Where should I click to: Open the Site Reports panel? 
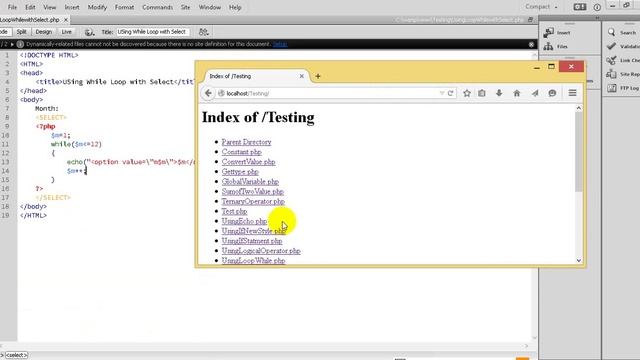point(623,74)
